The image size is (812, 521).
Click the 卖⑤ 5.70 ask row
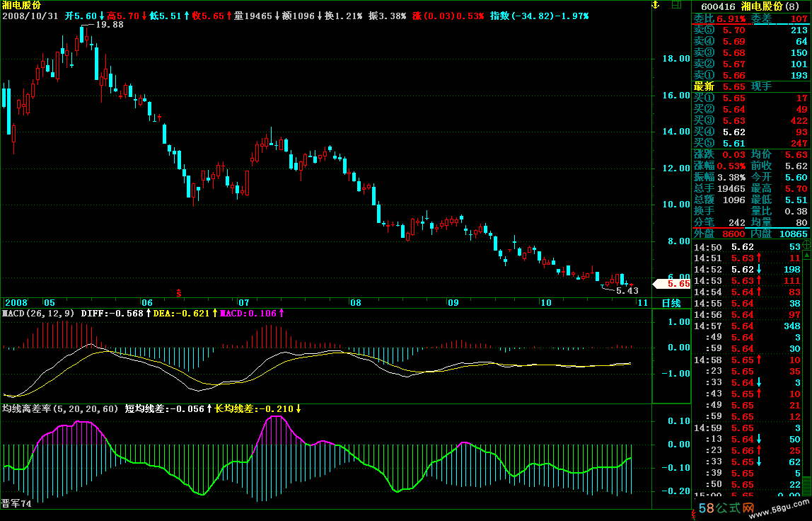point(751,30)
